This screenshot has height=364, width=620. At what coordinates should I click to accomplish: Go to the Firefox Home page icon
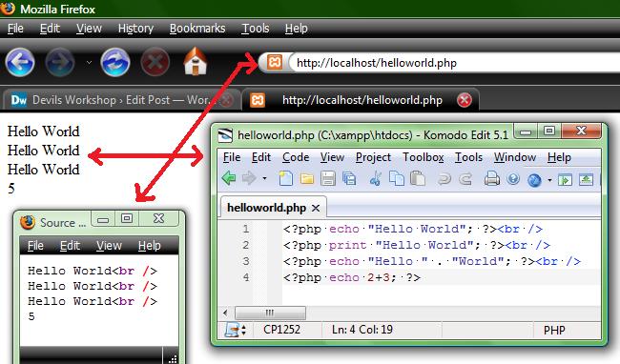[196, 61]
